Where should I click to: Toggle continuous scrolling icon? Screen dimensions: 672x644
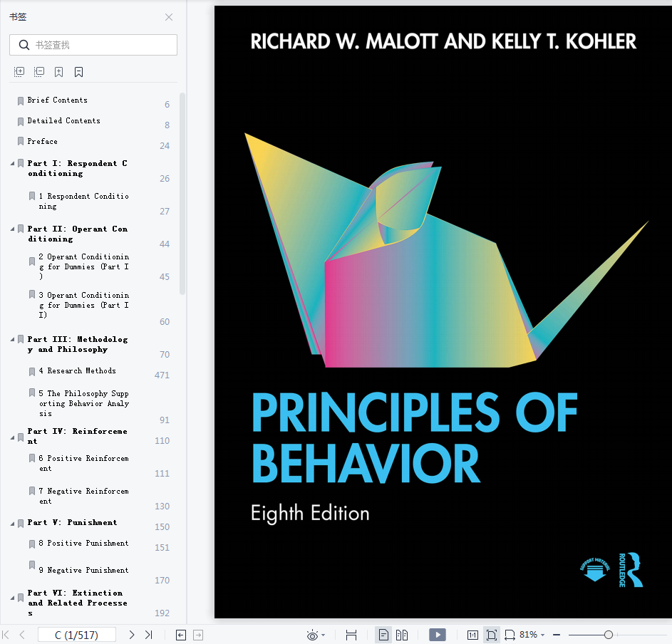(351, 635)
